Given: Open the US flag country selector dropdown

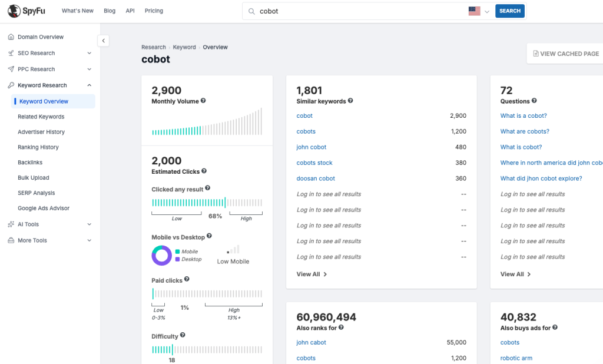Looking at the screenshot, I should tap(480, 11).
